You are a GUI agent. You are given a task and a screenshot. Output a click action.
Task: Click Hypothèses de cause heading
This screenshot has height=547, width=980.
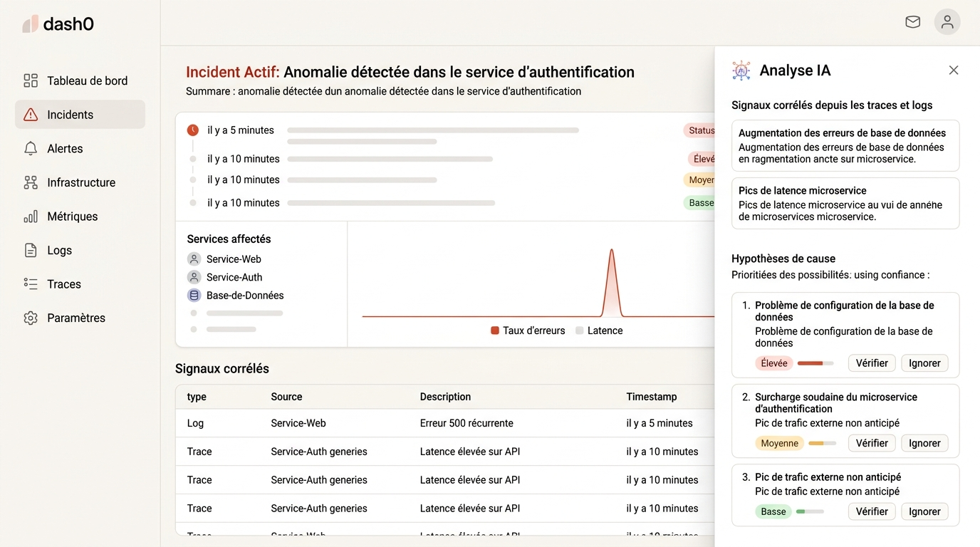[783, 259]
